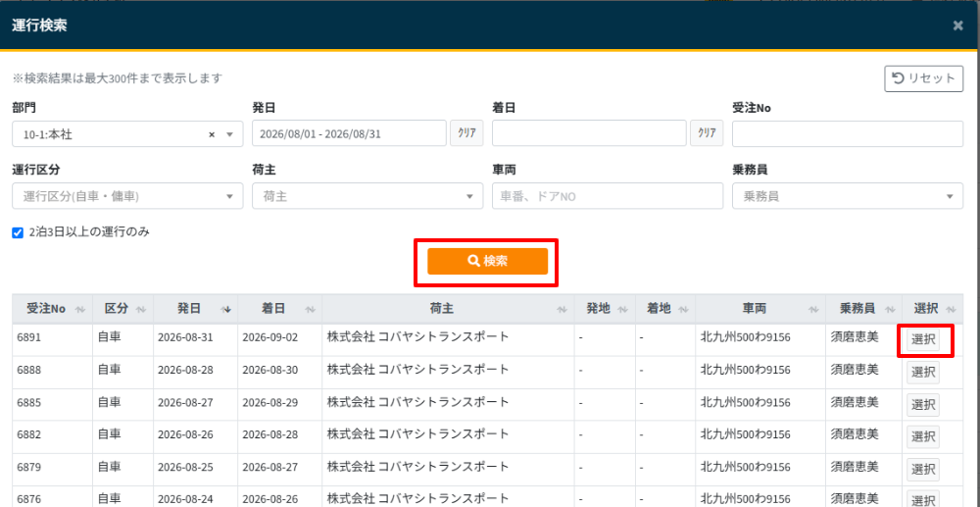Sort the table by the 着地 column

[665, 309]
